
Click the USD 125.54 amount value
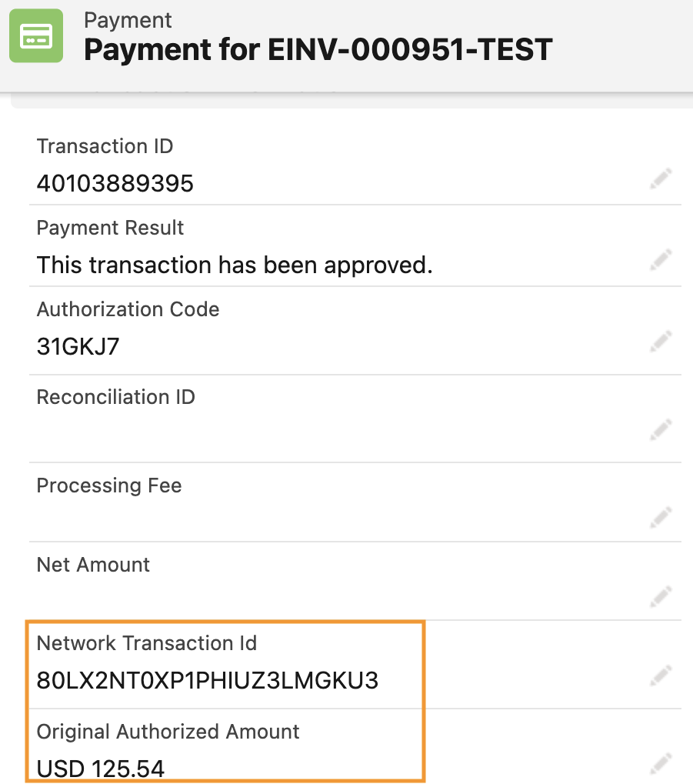coord(101,768)
